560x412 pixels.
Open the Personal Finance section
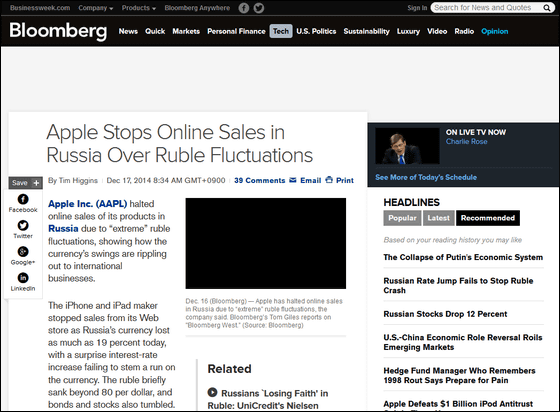(x=236, y=31)
